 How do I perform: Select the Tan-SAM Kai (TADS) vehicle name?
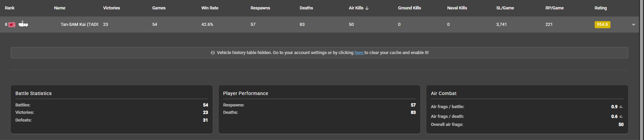coord(79,25)
